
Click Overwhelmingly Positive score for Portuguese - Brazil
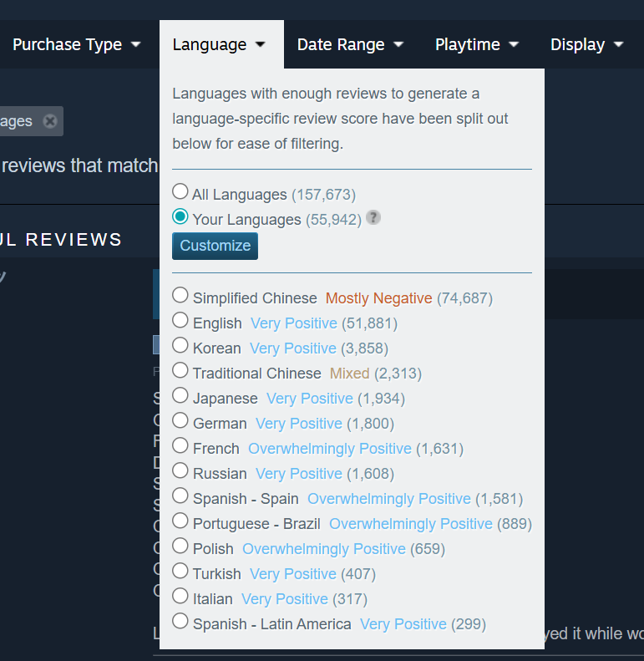click(410, 524)
